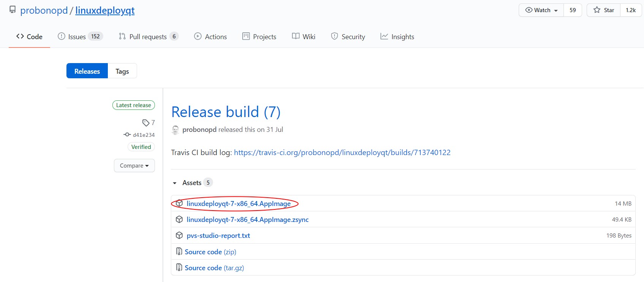
Task: Click zip file icon beside Source code (zip)
Action: coord(179,251)
